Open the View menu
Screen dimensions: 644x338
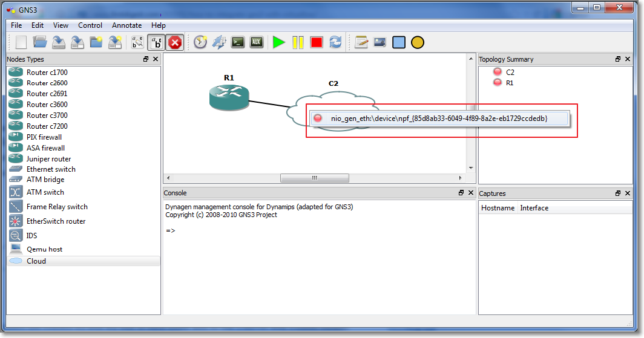coord(61,25)
